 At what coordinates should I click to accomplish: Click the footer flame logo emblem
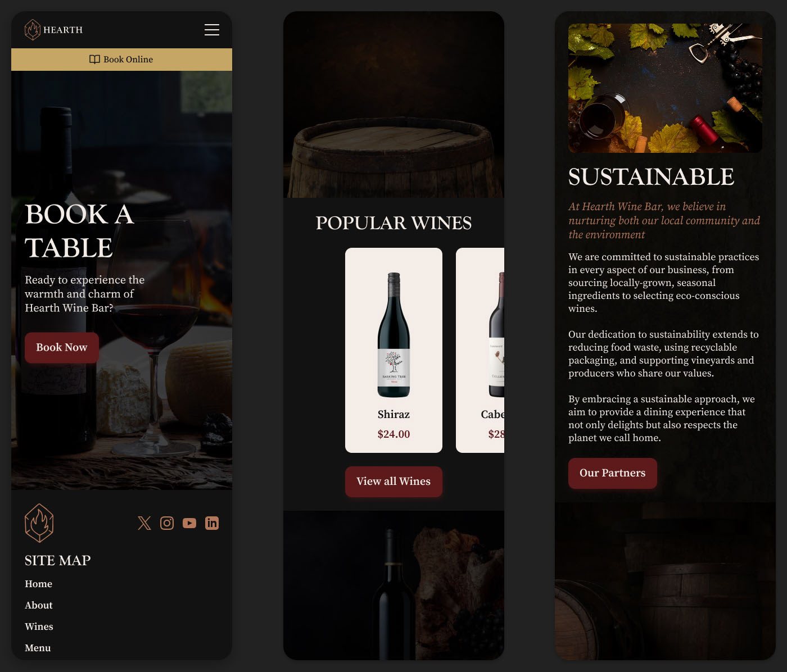(x=39, y=523)
